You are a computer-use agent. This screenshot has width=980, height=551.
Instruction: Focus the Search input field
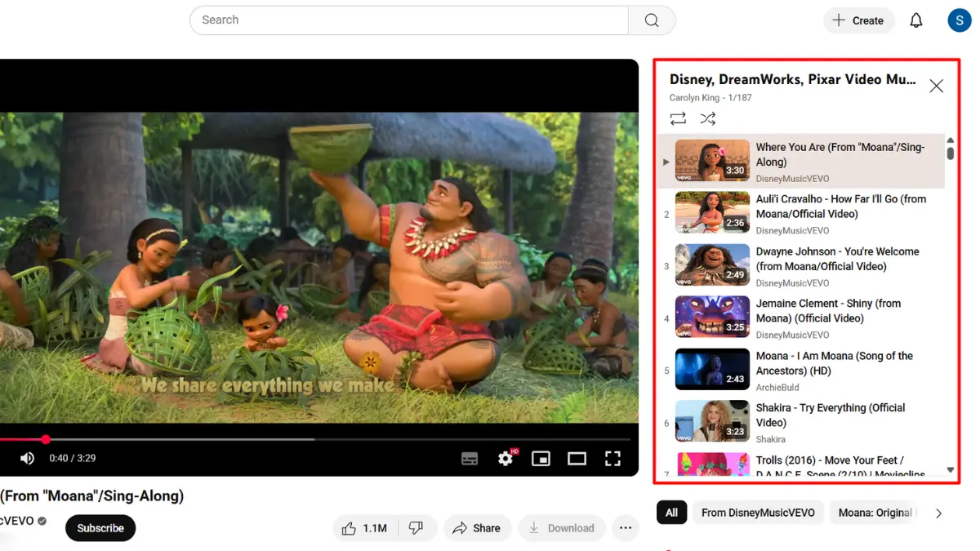[x=409, y=20]
